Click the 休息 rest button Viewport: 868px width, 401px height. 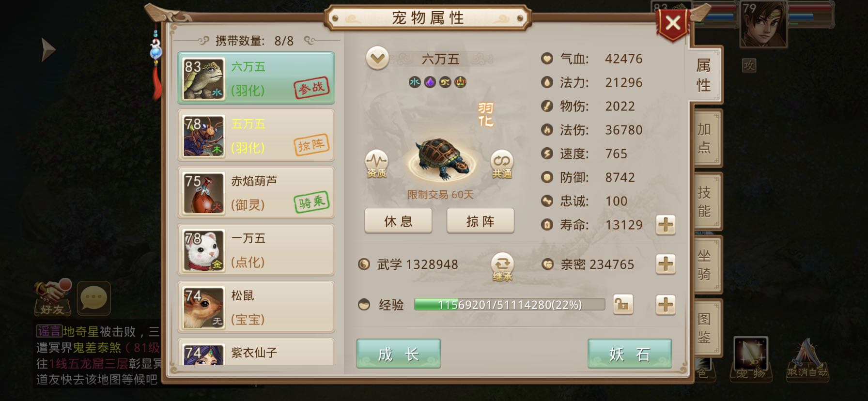pyautogui.click(x=398, y=221)
